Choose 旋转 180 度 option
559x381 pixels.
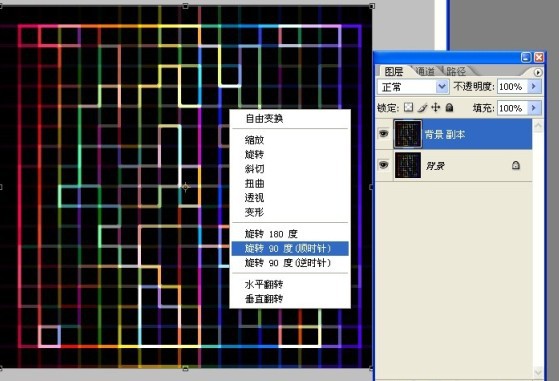tap(271, 234)
